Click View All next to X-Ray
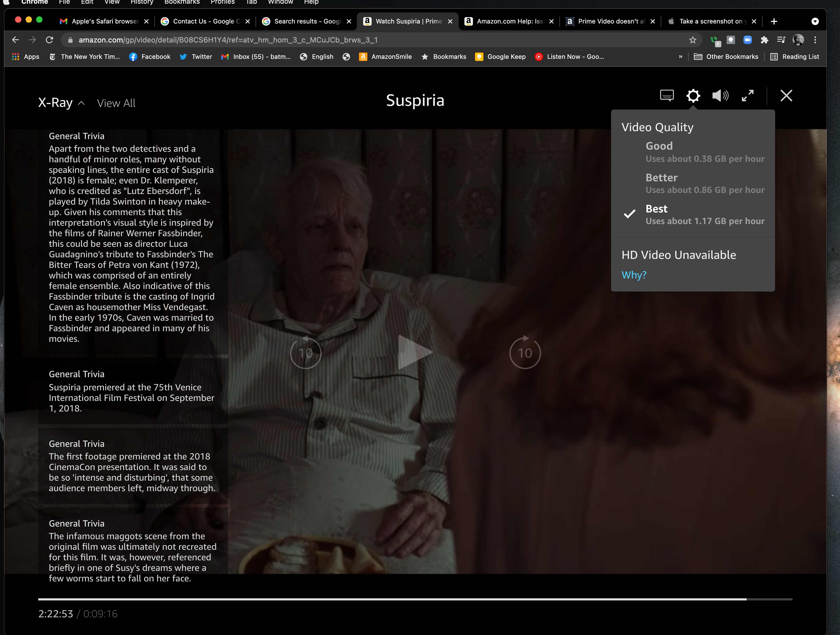Viewport: 840px width, 635px height. [116, 103]
